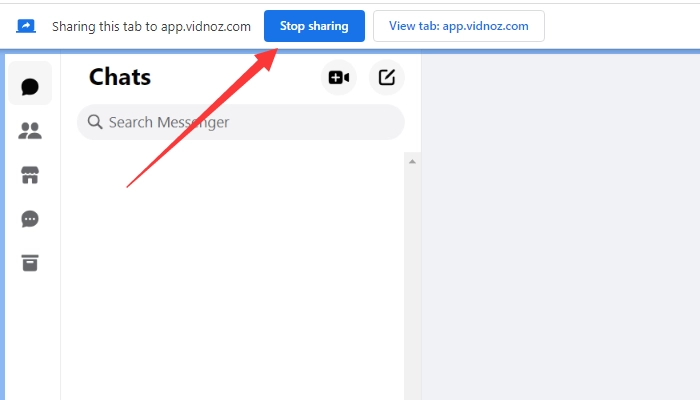This screenshot has height=400, width=700.
Task: Click blank sidebar space below Archive icon
Action: point(30,340)
